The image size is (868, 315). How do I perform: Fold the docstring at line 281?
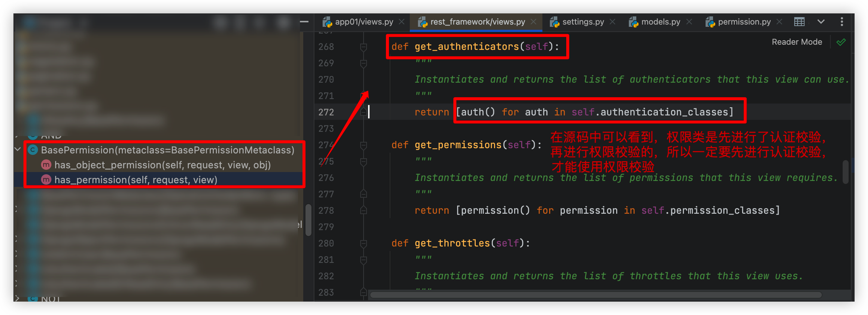coord(364,260)
